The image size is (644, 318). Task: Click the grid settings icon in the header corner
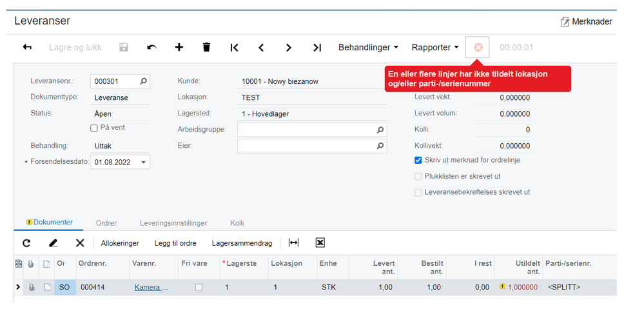point(18,264)
